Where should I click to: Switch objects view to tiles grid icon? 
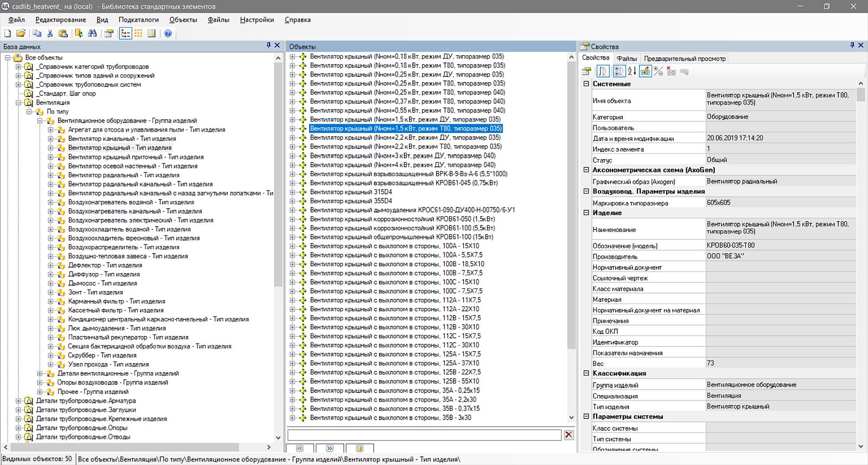point(139,34)
